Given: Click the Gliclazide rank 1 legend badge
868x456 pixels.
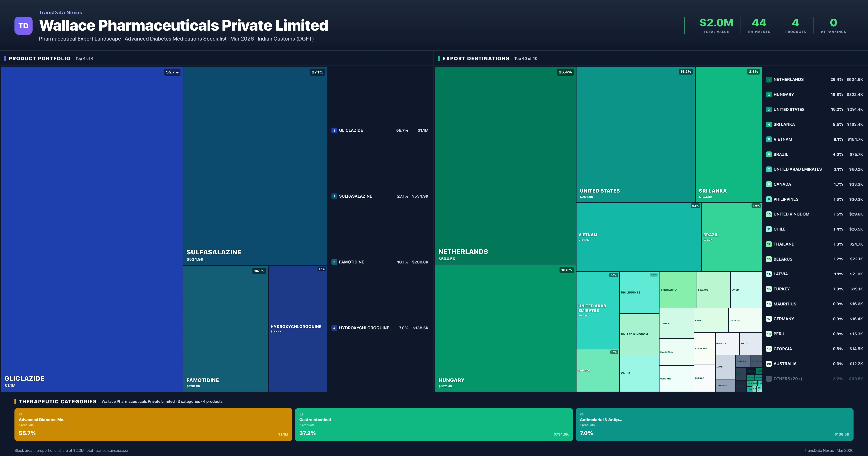Looking at the screenshot, I should click(334, 130).
